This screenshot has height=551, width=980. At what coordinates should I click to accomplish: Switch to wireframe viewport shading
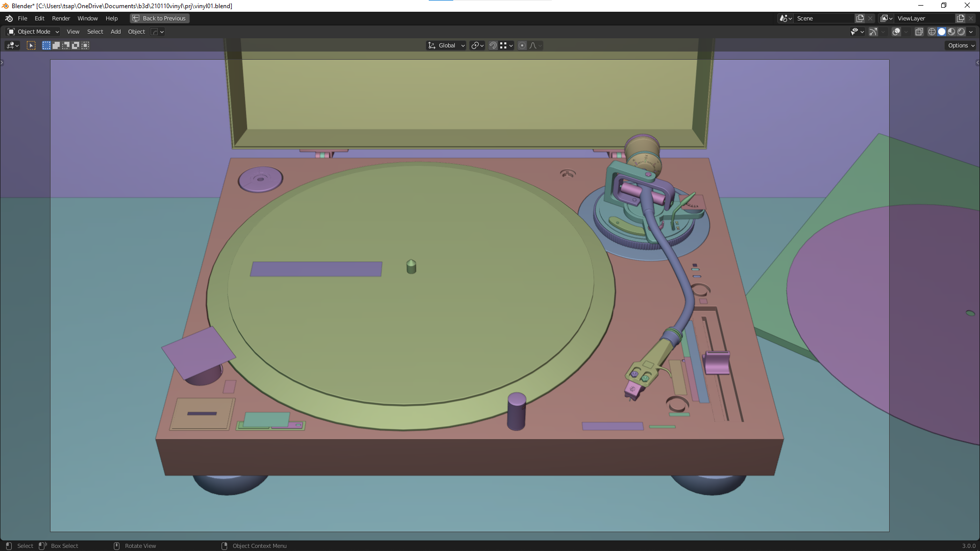click(x=932, y=32)
